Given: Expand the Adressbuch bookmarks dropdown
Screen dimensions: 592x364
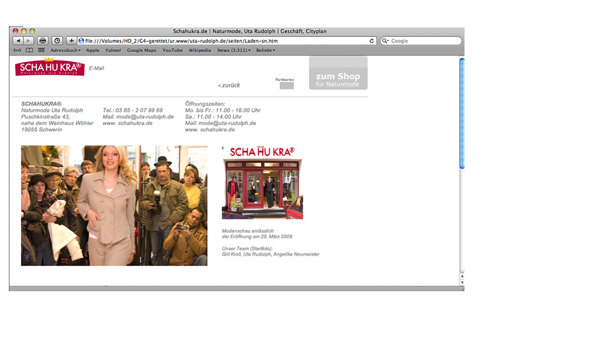Looking at the screenshot, I should 65,51.
